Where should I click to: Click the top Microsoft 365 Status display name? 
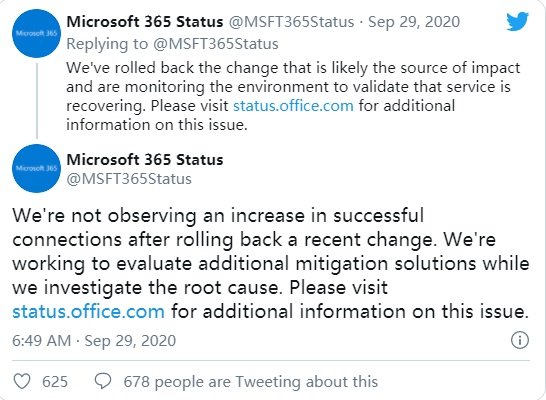[x=145, y=22]
